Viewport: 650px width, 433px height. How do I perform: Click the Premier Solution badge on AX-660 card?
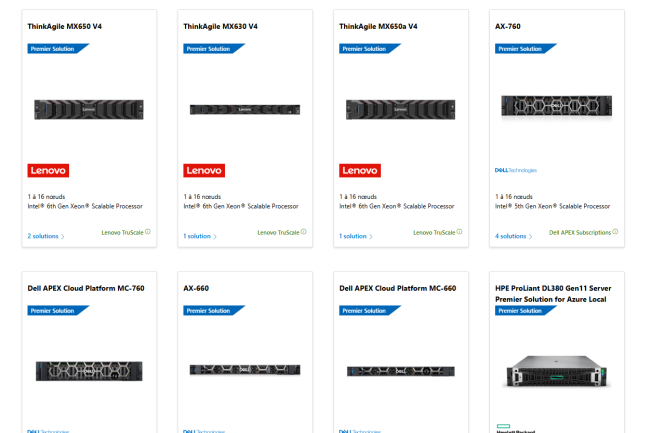click(x=213, y=311)
